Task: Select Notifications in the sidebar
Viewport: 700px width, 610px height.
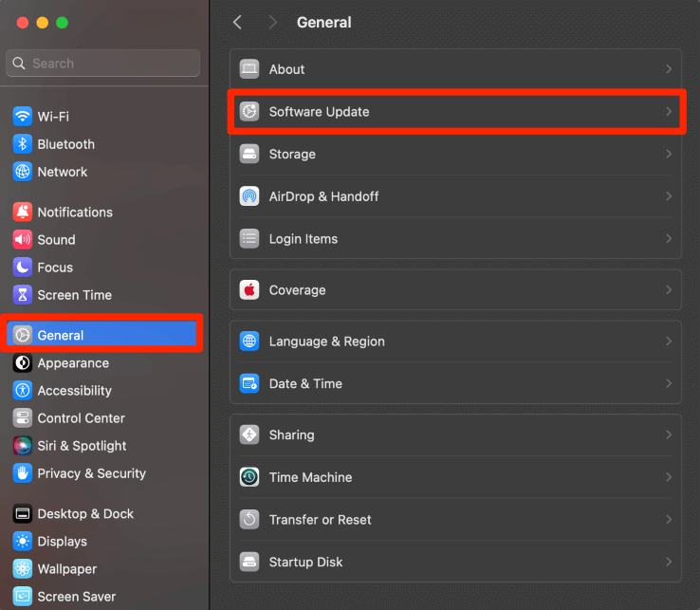Action: (75, 213)
